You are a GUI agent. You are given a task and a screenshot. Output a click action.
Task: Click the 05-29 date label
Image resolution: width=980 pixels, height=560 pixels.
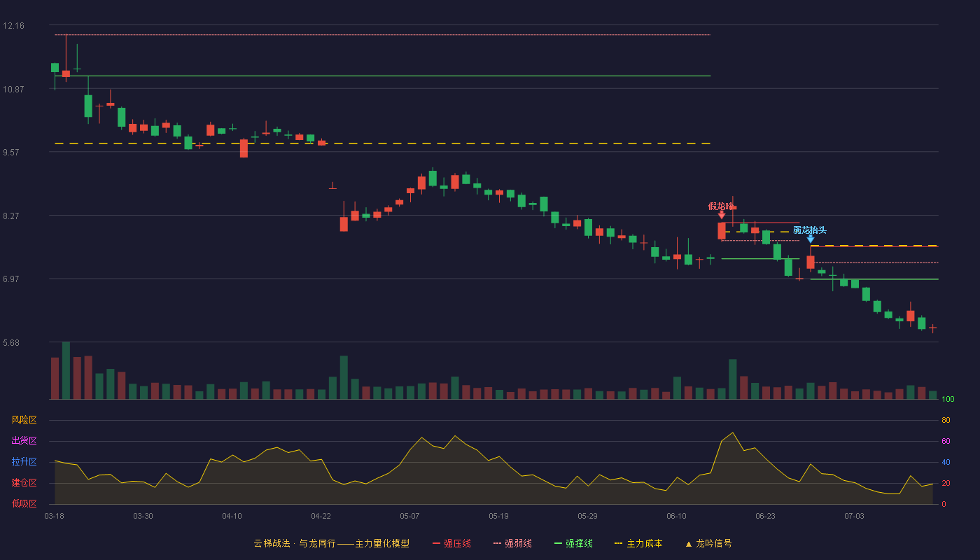tap(587, 516)
